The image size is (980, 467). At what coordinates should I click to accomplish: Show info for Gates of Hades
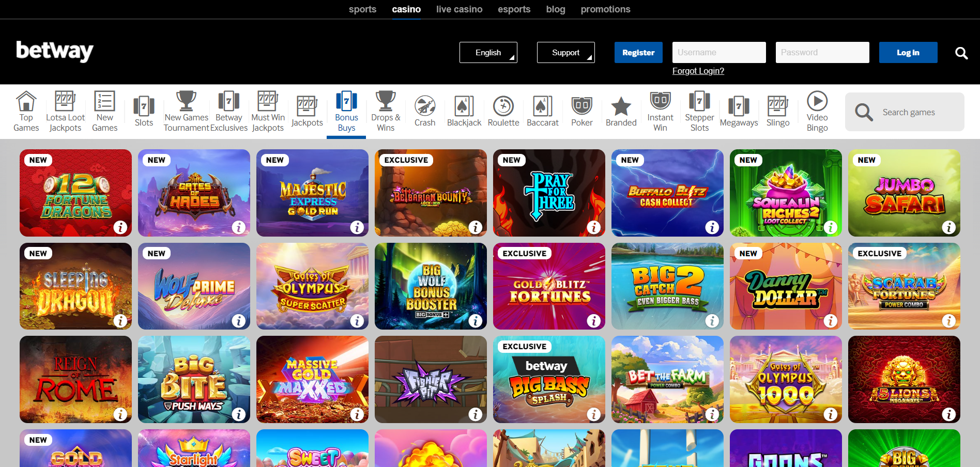click(x=239, y=227)
